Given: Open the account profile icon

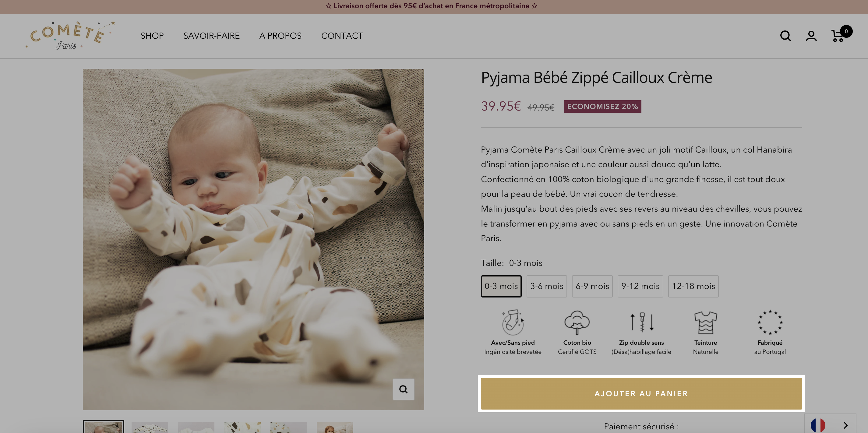Looking at the screenshot, I should pyautogui.click(x=811, y=36).
